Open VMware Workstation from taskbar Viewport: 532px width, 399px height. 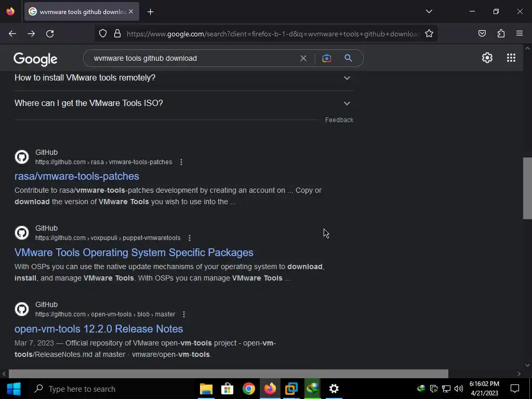click(291, 389)
